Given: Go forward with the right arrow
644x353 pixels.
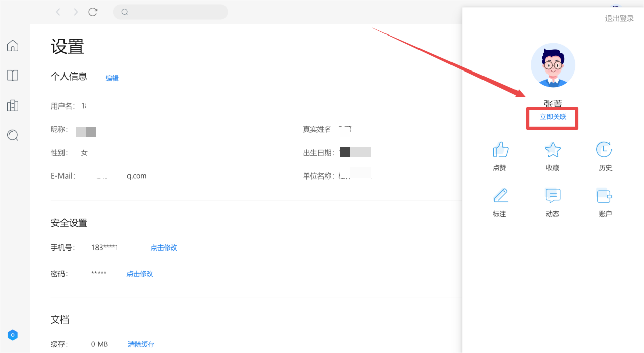Looking at the screenshot, I should [76, 12].
